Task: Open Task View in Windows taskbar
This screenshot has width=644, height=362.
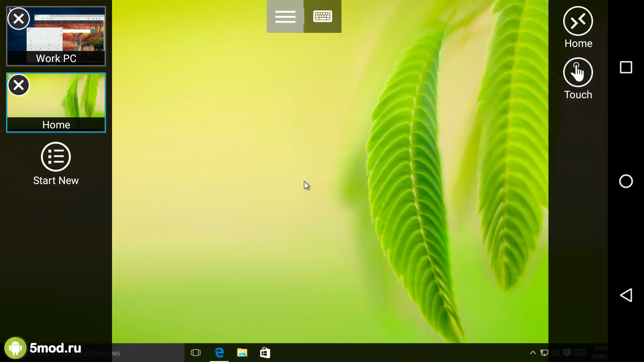Action: point(196,353)
